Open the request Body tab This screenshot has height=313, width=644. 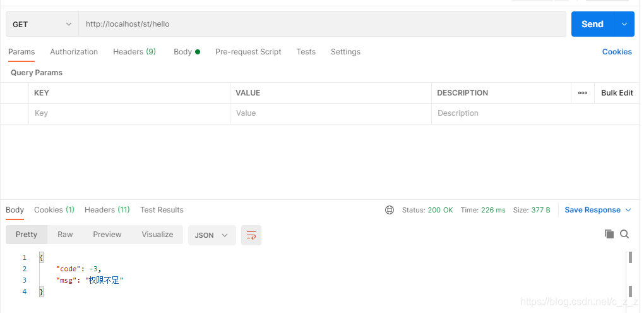pos(187,52)
